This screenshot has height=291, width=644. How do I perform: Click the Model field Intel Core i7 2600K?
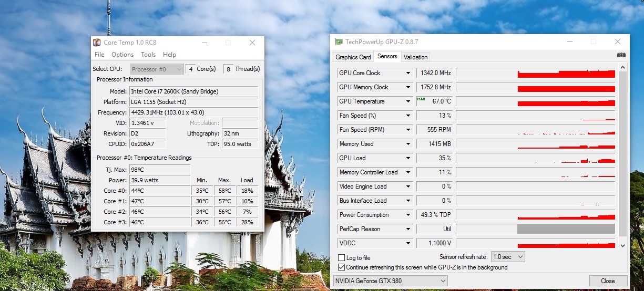click(x=194, y=91)
